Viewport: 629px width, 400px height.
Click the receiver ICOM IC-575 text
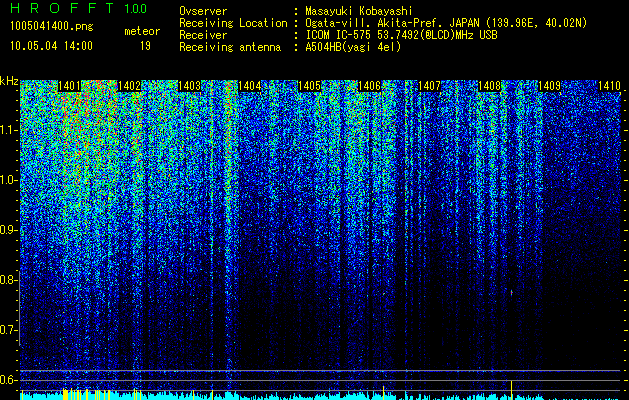(x=401, y=35)
